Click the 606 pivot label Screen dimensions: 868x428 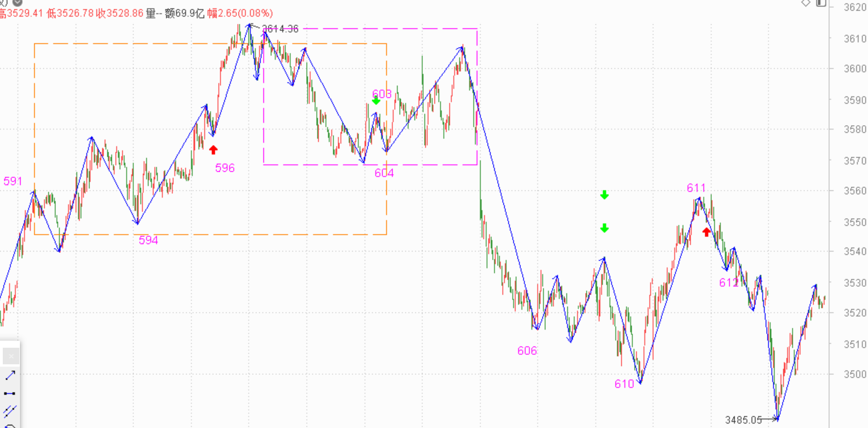coord(527,350)
